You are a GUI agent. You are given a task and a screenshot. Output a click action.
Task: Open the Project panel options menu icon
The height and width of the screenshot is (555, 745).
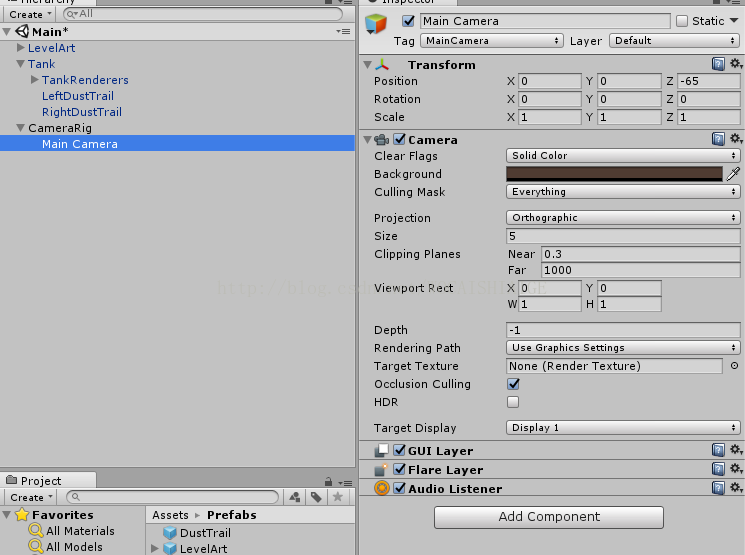pyautogui.click(x=345, y=483)
